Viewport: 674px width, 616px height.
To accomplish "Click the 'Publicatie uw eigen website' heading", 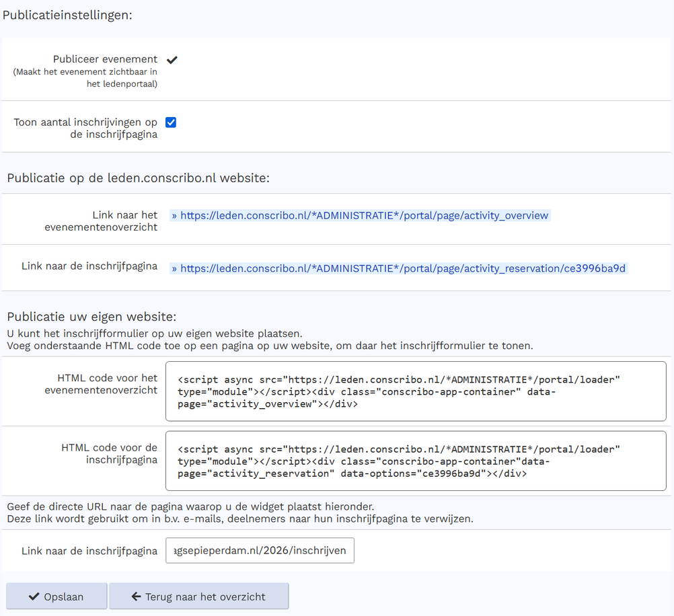I will 91,317.
